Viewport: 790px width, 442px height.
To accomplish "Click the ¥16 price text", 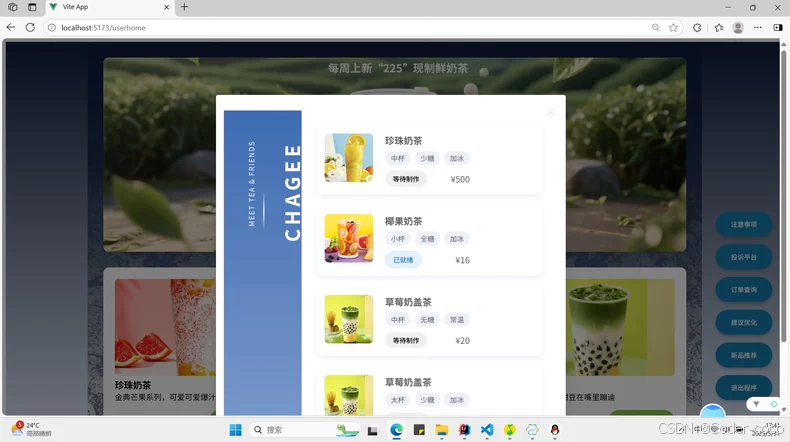I will tap(463, 260).
